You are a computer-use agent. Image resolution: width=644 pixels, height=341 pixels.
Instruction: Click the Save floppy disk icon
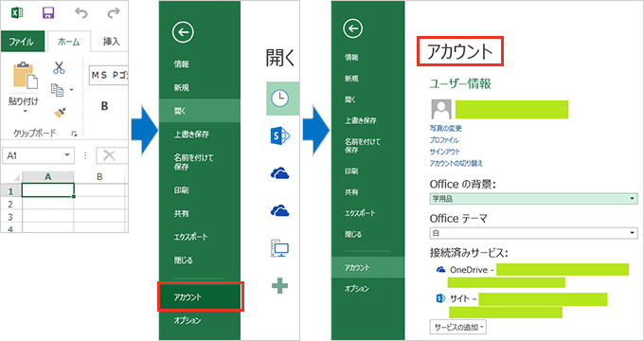pyautogui.click(x=48, y=12)
